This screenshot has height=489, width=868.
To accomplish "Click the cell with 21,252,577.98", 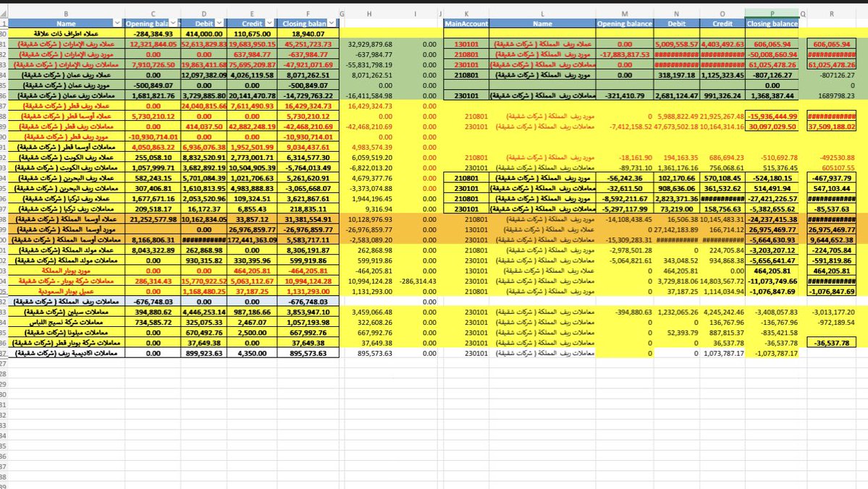I will pyautogui.click(x=153, y=220).
